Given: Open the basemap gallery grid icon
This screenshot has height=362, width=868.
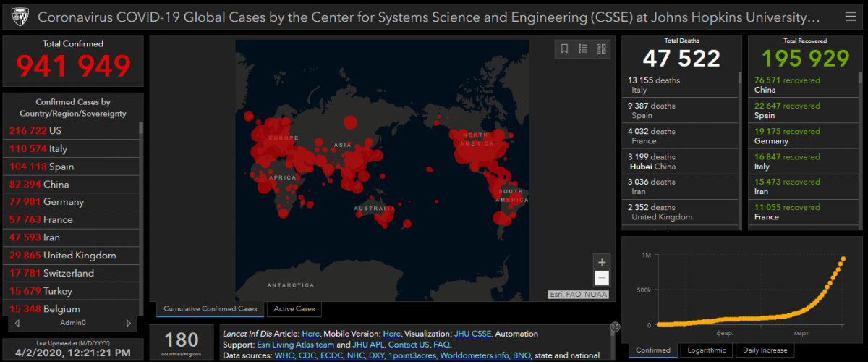Looking at the screenshot, I should pos(601,49).
